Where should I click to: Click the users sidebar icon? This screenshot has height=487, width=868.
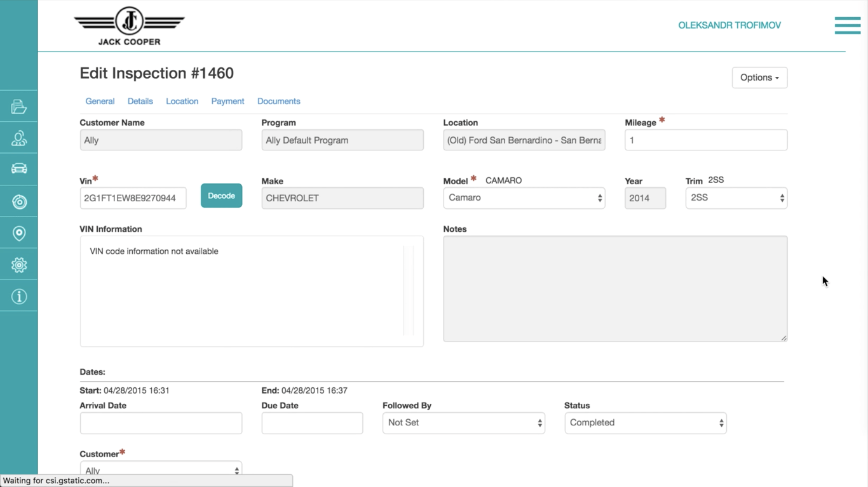tap(19, 138)
